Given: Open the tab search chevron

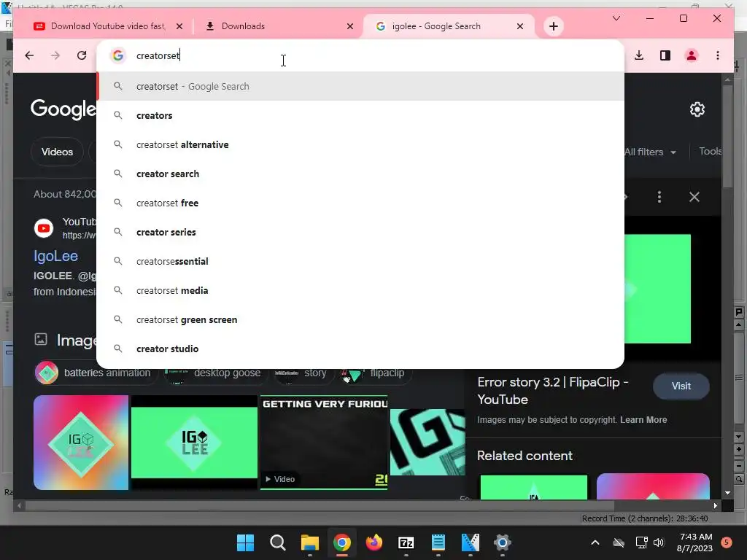Looking at the screenshot, I should (x=616, y=18).
